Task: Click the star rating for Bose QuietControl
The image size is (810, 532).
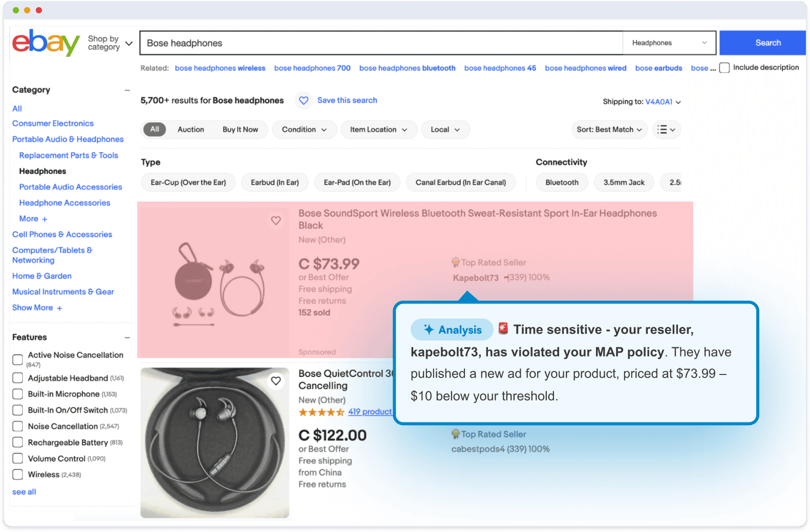Action: (322, 412)
